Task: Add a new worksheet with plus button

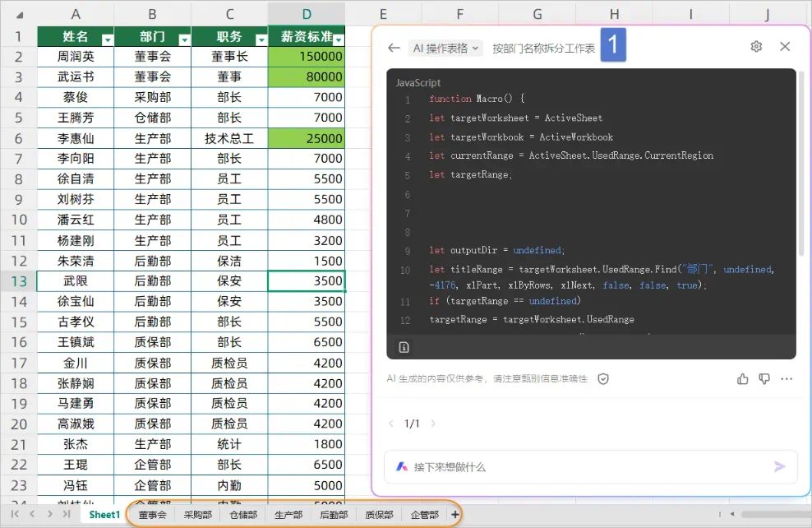Action: [454, 515]
